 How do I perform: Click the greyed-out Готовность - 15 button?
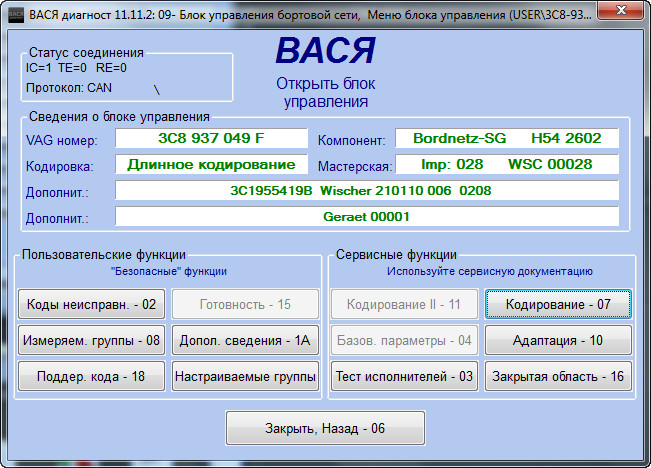pos(245,304)
